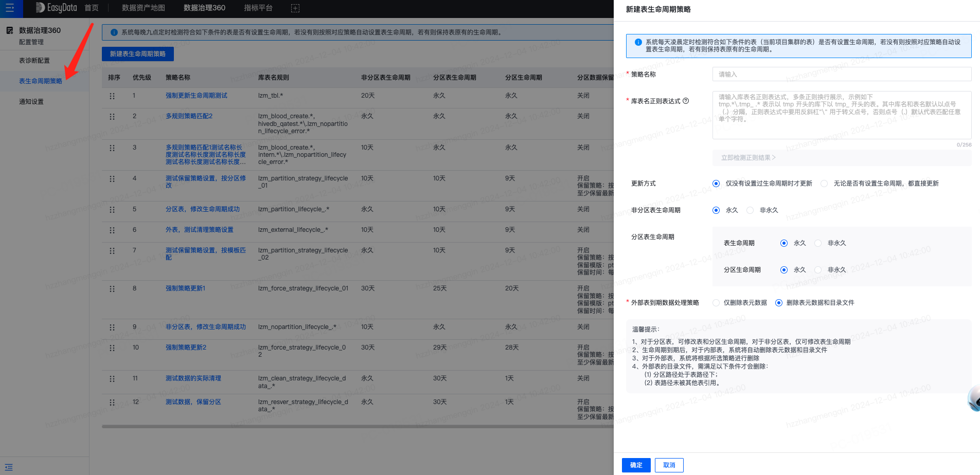Open policy link 测试数据，保留分区

[193, 402]
